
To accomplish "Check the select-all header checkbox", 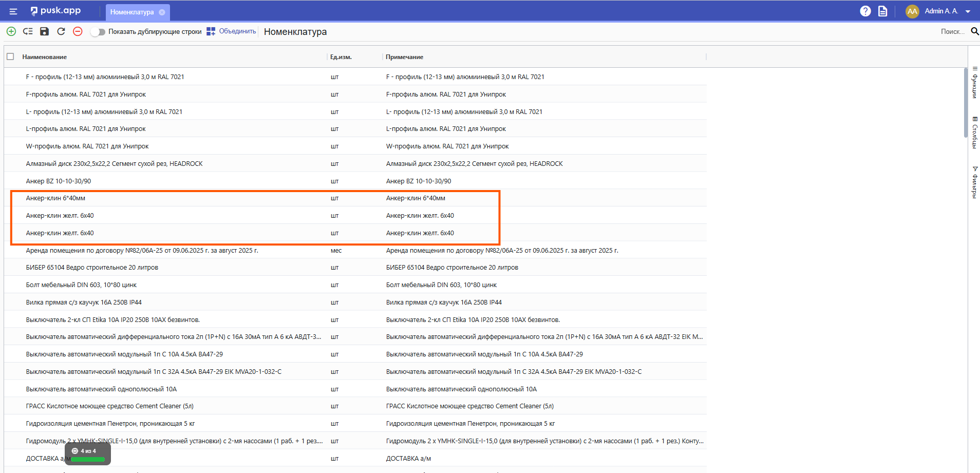I will [x=10, y=56].
